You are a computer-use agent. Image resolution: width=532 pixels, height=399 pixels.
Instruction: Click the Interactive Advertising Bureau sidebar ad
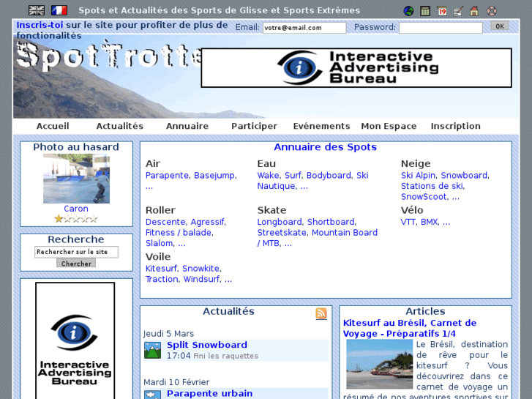(75, 340)
